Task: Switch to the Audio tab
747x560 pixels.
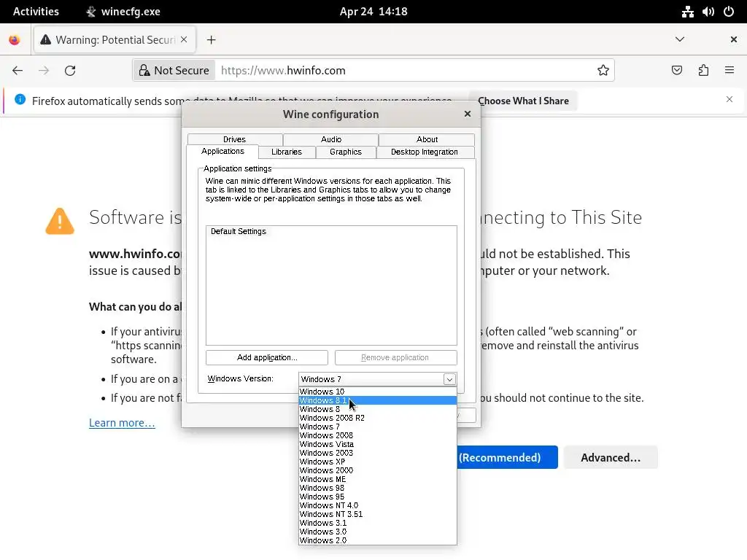Action: (x=331, y=139)
